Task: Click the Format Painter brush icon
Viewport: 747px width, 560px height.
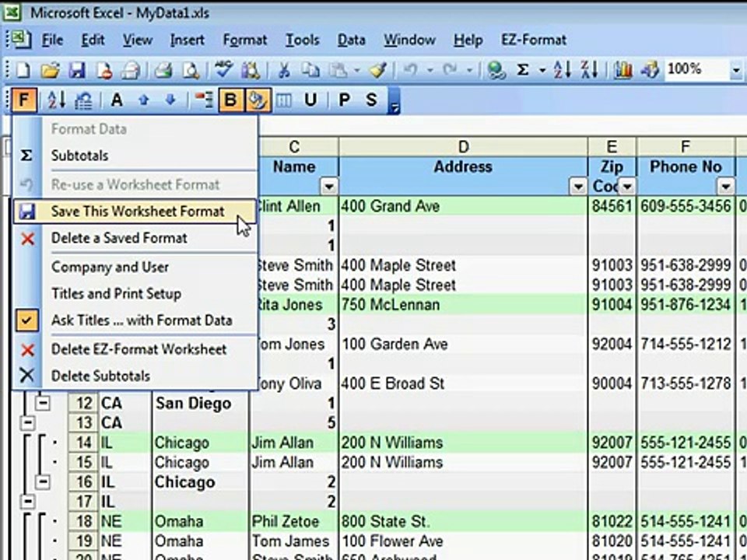Action: [378, 71]
